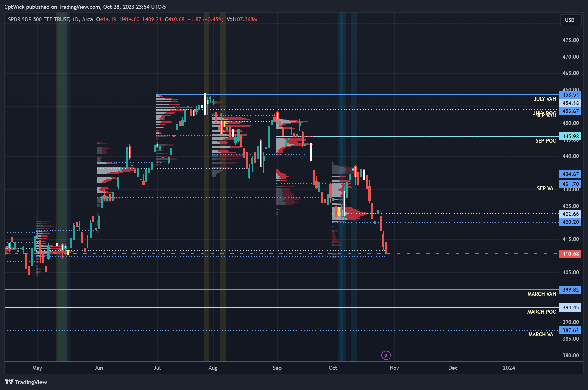Click the SPDR S&P 500 ETF TRUST title
The height and width of the screenshot is (390, 588).
point(39,19)
